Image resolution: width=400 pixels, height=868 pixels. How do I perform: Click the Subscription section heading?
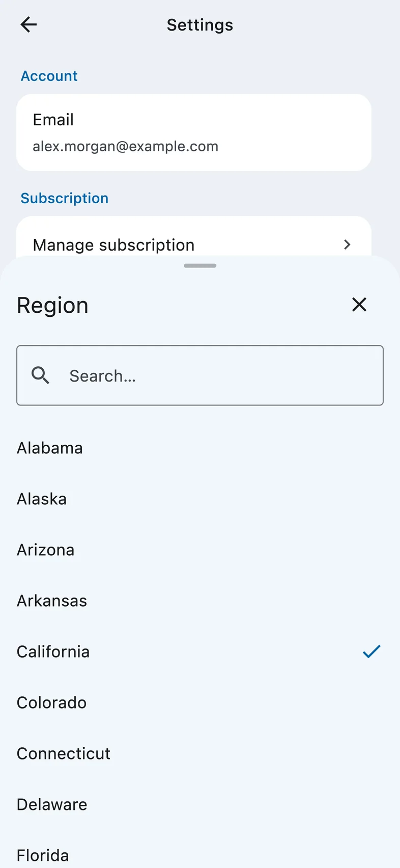[65, 198]
